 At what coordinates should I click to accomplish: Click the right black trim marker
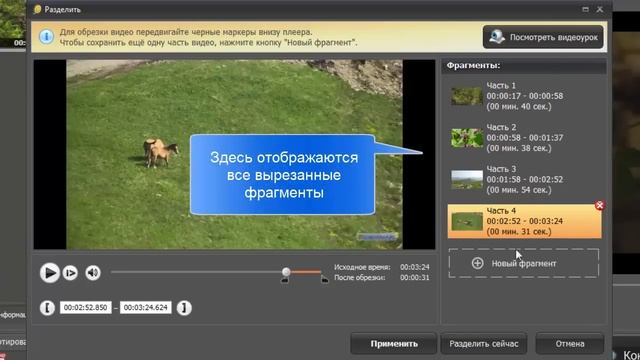pyautogui.click(x=324, y=280)
